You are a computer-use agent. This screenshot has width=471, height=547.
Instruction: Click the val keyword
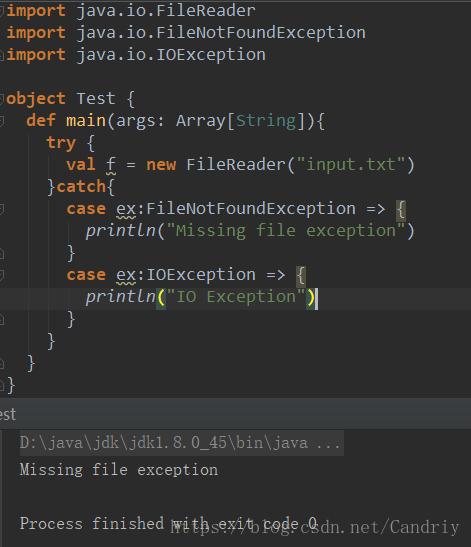pyautogui.click(x=81, y=165)
